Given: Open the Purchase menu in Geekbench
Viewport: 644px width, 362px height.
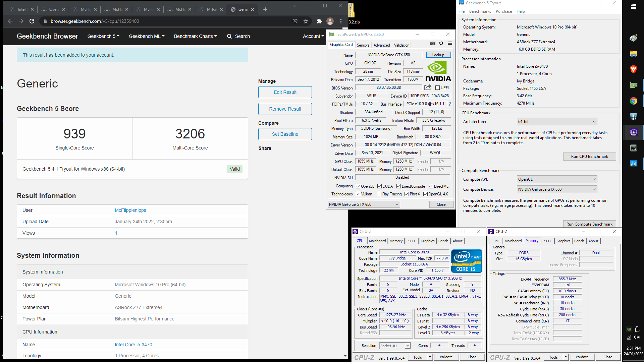Looking at the screenshot, I should click(x=504, y=11).
